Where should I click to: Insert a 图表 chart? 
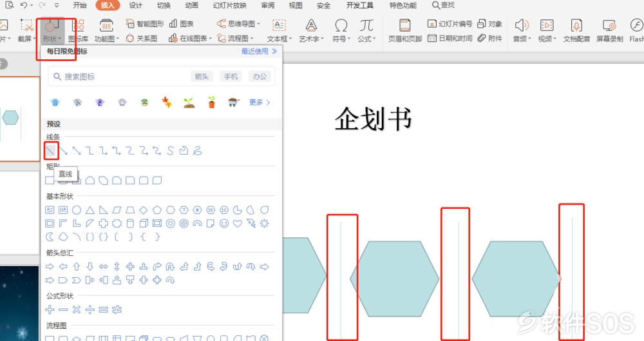(x=181, y=24)
